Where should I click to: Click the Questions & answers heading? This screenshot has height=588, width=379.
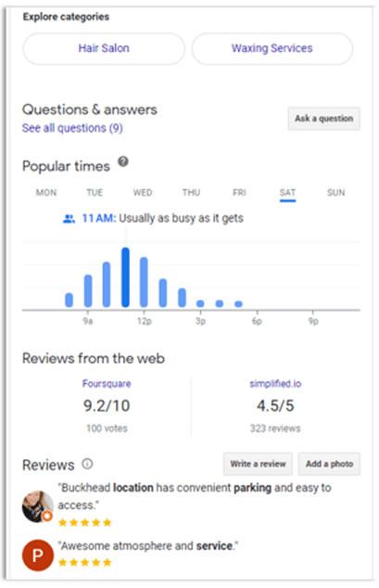[x=90, y=109]
